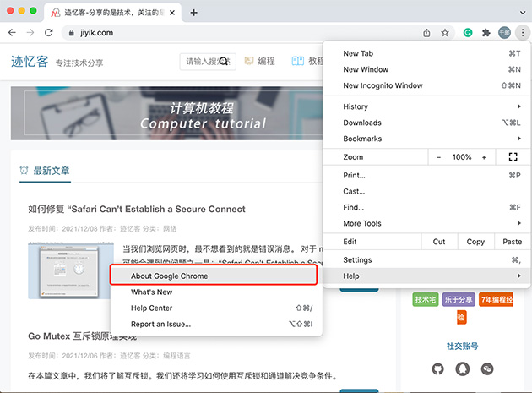Open the Safari Can't Establish article title
The image size is (532, 393).
tap(137, 209)
